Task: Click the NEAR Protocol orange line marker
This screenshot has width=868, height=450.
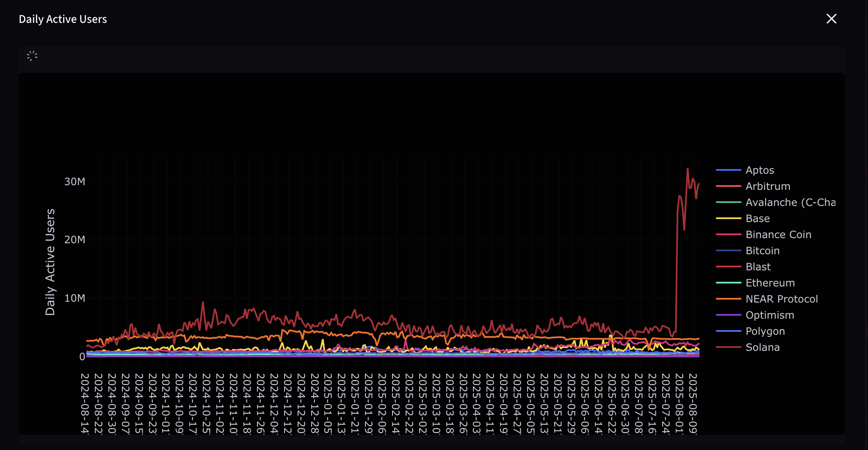Action: coord(729,299)
